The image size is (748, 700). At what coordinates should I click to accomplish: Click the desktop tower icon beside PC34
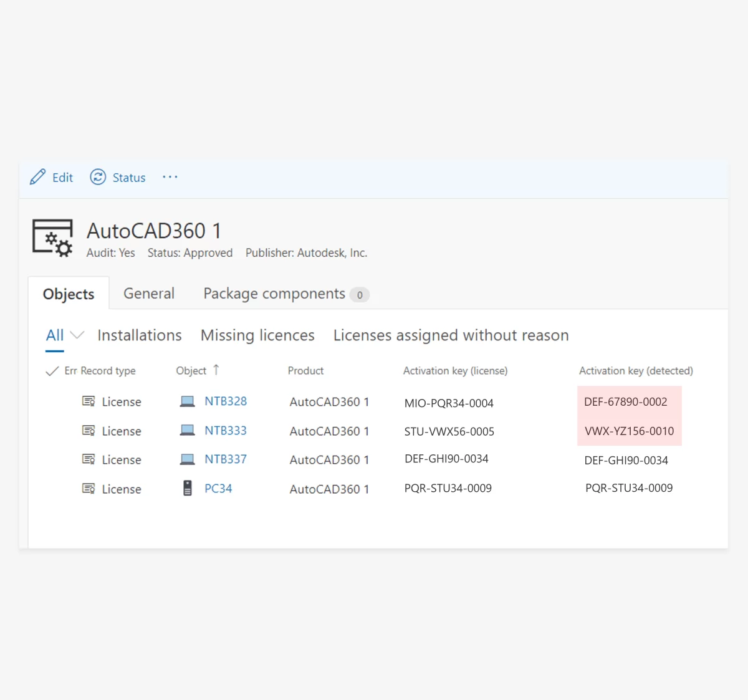[187, 488]
